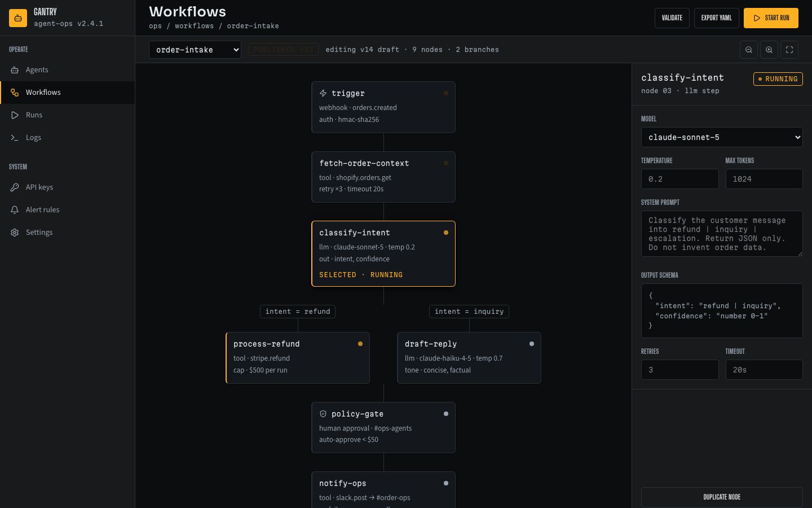Click the Timeout input field
This screenshot has width=812, height=508.
[764, 370]
